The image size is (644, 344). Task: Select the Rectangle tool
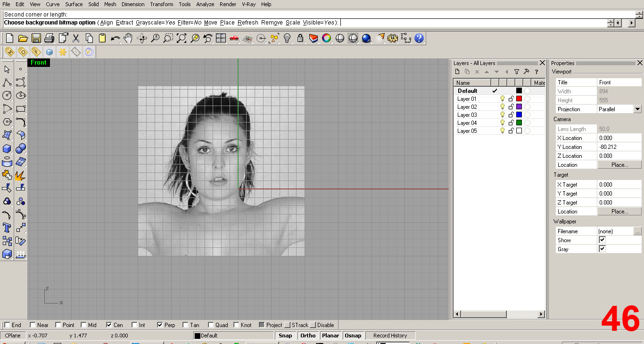(x=21, y=109)
